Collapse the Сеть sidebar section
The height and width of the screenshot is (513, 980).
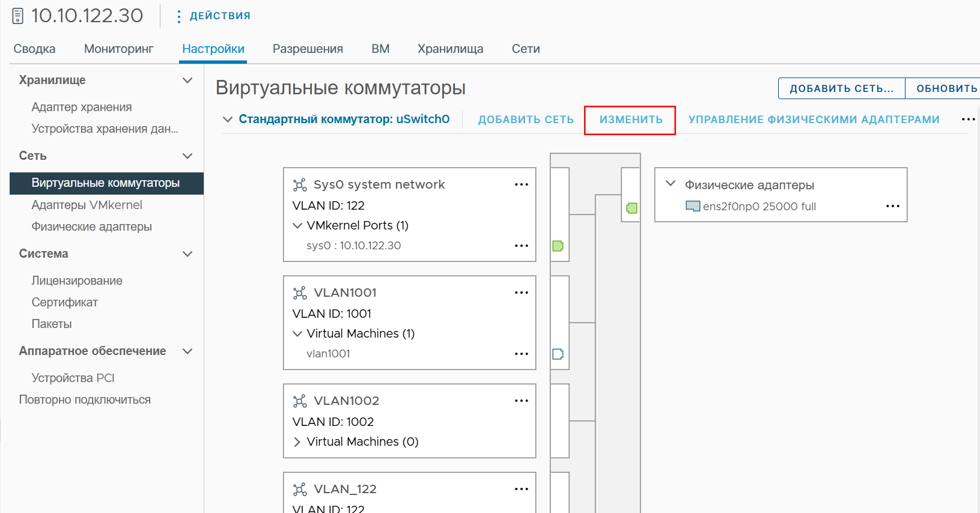click(187, 156)
